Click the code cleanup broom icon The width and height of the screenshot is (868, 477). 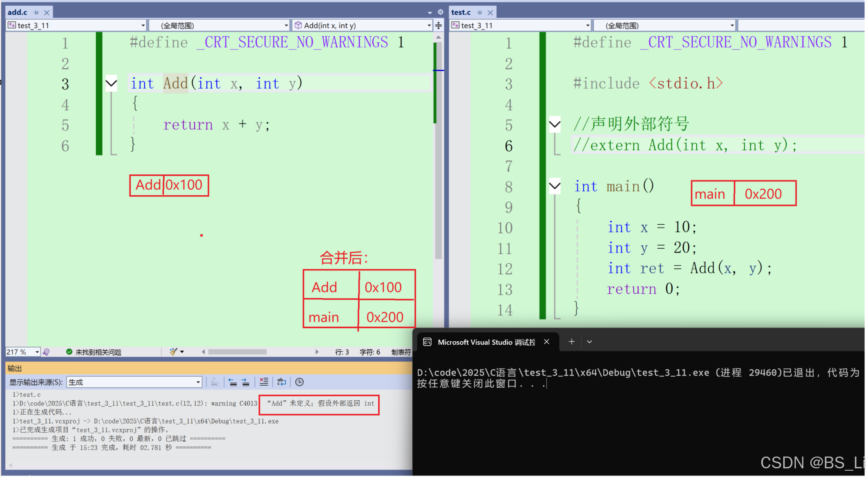174,351
